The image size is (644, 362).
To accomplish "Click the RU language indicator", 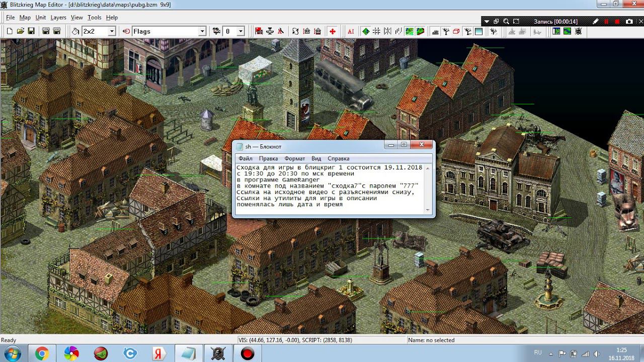I will click(538, 353).
